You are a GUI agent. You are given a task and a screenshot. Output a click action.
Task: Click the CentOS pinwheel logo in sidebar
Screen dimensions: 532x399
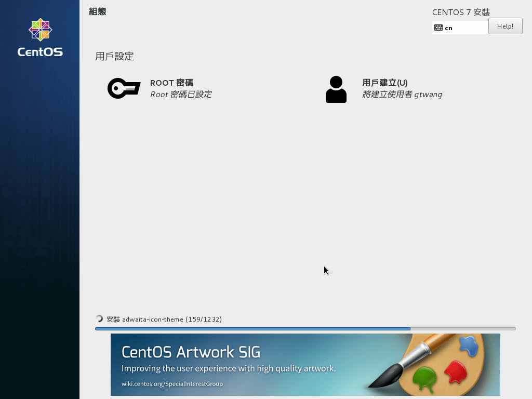click(x=40, y=30)
